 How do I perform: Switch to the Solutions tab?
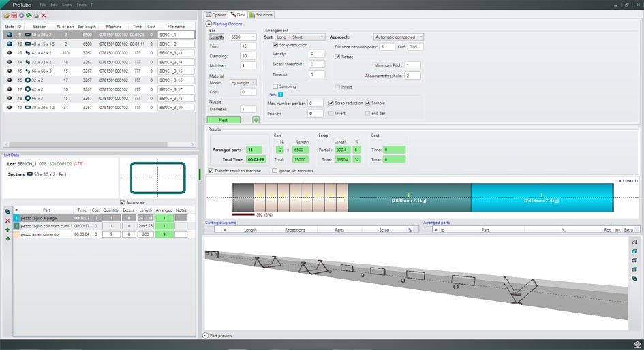(261, 14)
